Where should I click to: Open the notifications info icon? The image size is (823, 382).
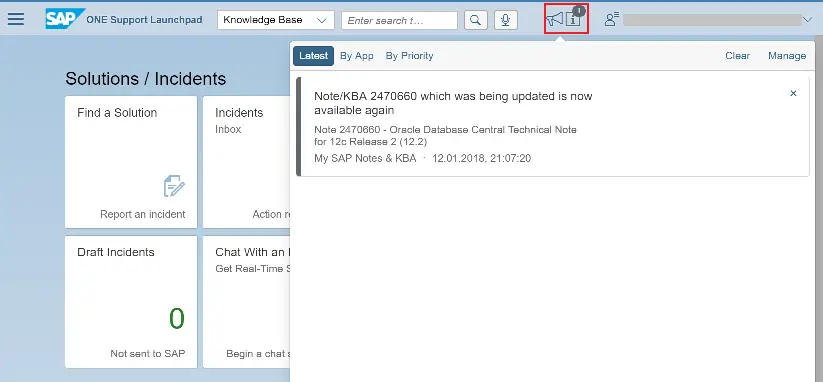(574, 19)
